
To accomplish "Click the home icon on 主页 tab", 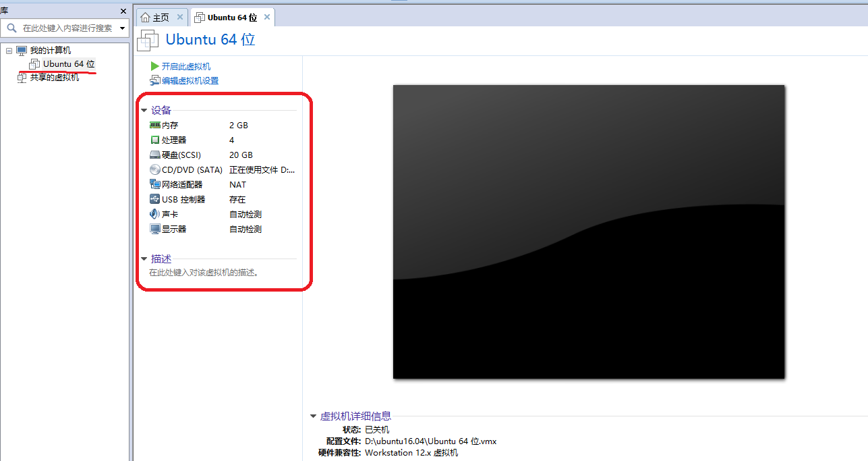I will (145, 18).
